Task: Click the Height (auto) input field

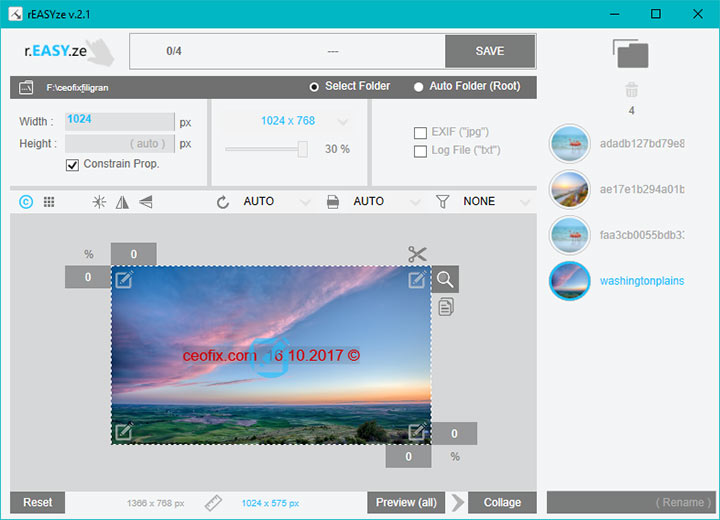Action: pos(119,144)
